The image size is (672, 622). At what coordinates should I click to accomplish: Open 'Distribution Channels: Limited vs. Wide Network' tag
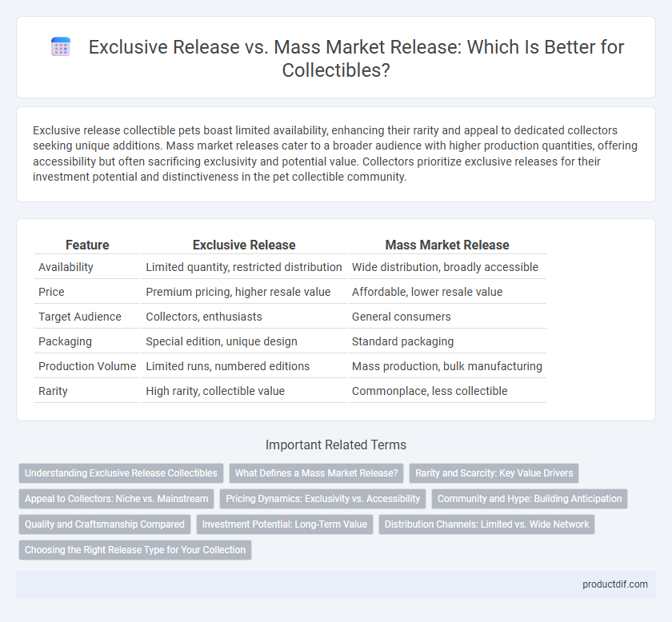(486, 524)
